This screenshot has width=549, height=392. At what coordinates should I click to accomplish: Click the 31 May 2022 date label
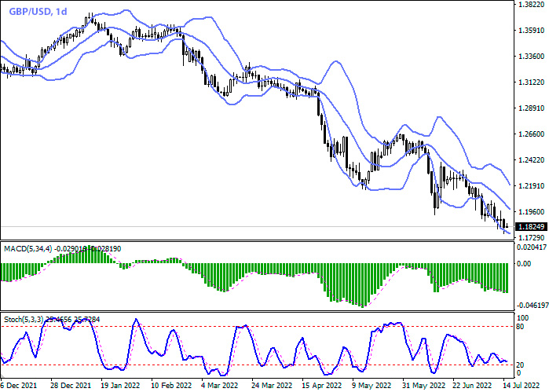pos(423,386)
